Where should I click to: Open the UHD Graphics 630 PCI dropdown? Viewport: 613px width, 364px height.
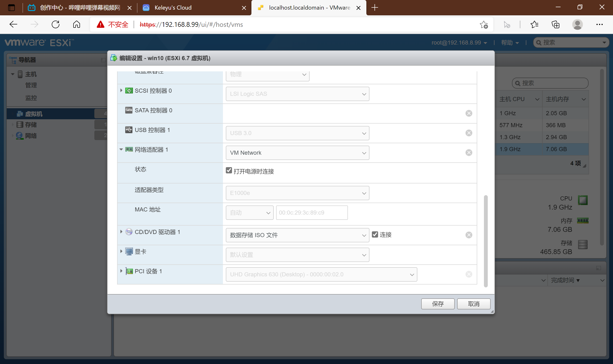(x=321, y=274)
